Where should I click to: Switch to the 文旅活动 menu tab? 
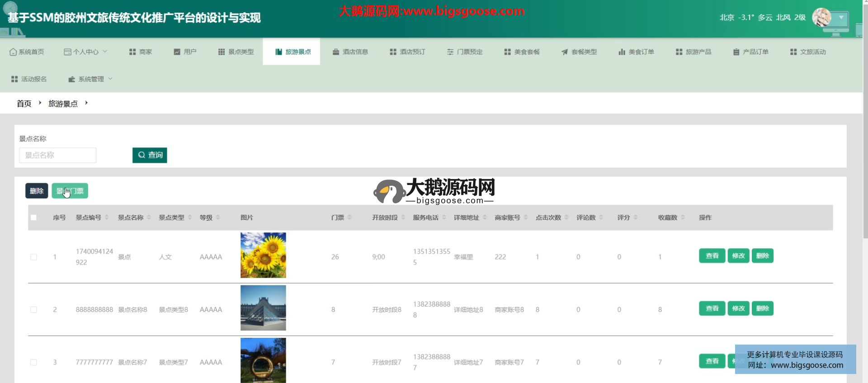[x=808, y=52]
